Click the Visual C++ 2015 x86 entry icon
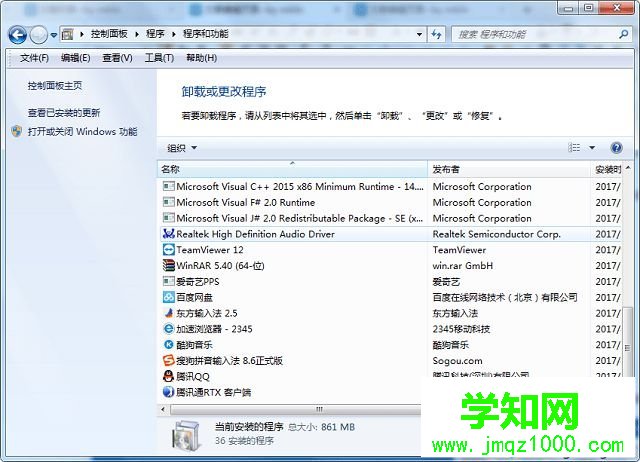Screen dimensions: 640x462 (169, 187)
